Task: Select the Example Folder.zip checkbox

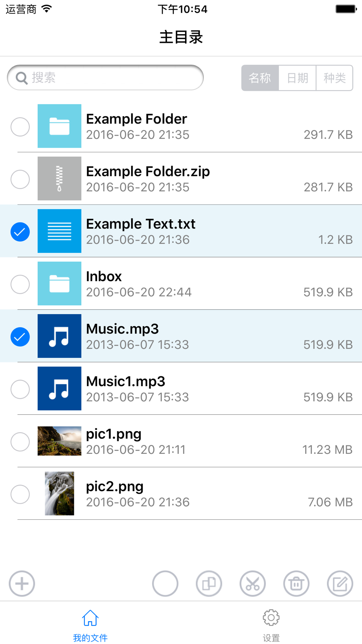Action: pos(20,179)
